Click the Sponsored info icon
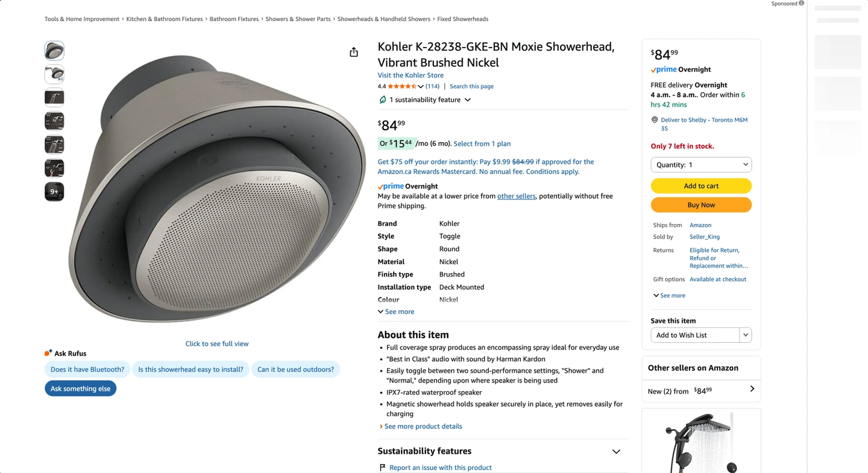Screen dimensions: 868x473 [x=801, y=4]
